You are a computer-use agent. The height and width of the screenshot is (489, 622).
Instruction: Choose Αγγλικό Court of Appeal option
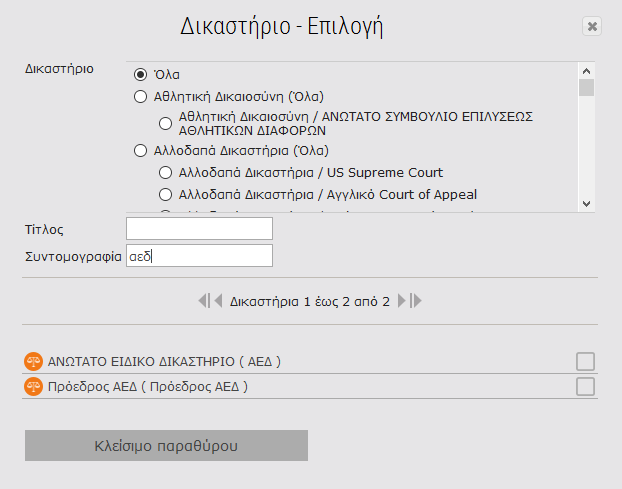tap(166, 195)
